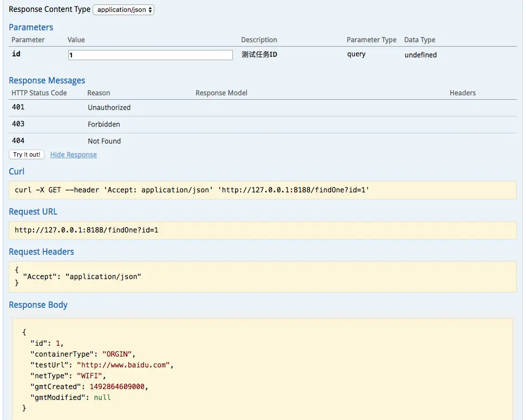This screenshot has width=526, height=420.
Task: Click the Parameter Type column header
Action: [371, 40]
